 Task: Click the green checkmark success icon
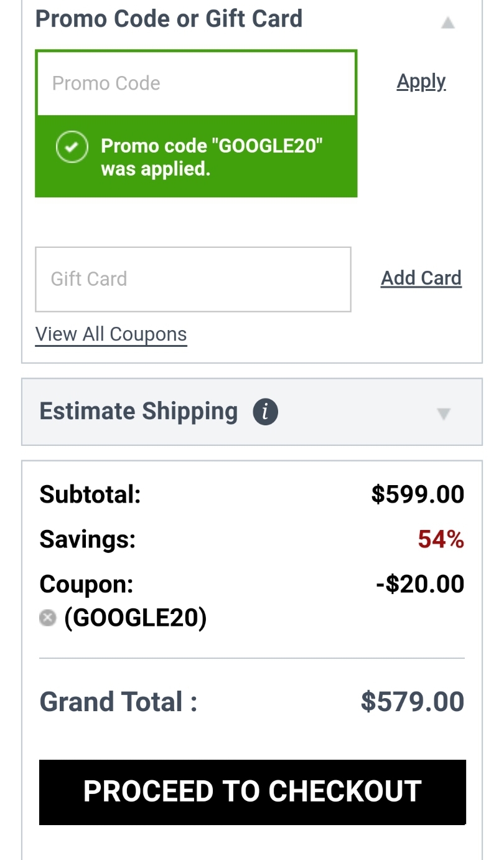[x=72, y=148]
